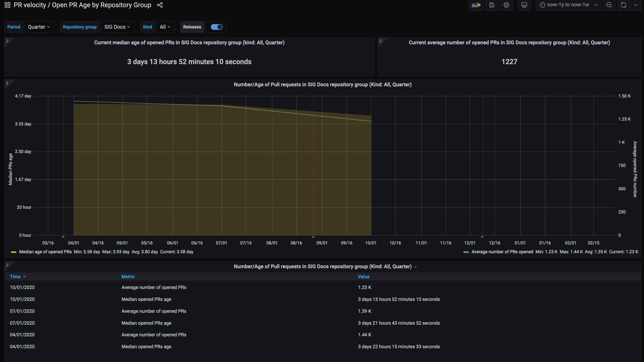This screenshot has width=644, height=362.
Task: Open the time range picker now-1y to now-1w
Action: coord(568,5)
